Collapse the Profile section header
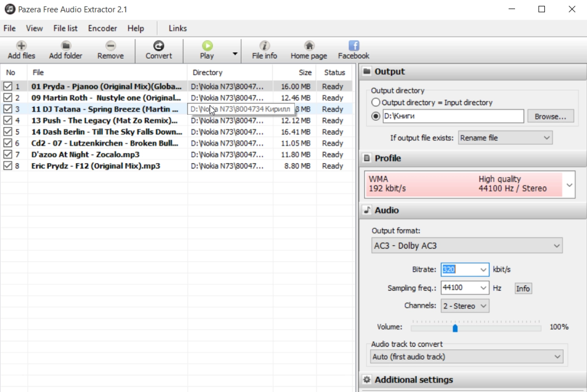Image resolution: width=587 pixels, height=392 pixels. pos(473,158)
